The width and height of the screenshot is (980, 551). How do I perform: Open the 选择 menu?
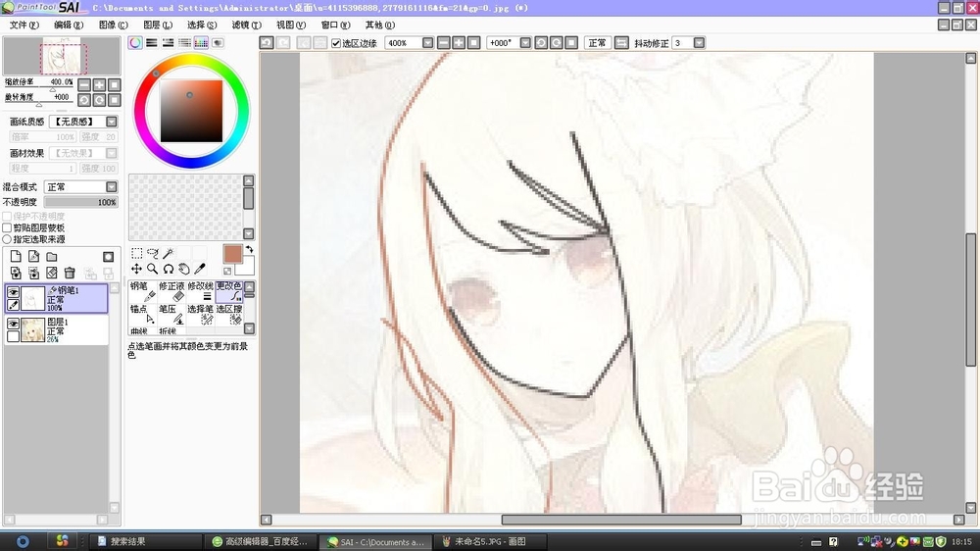pyautogui.click(x=202, y=25)
